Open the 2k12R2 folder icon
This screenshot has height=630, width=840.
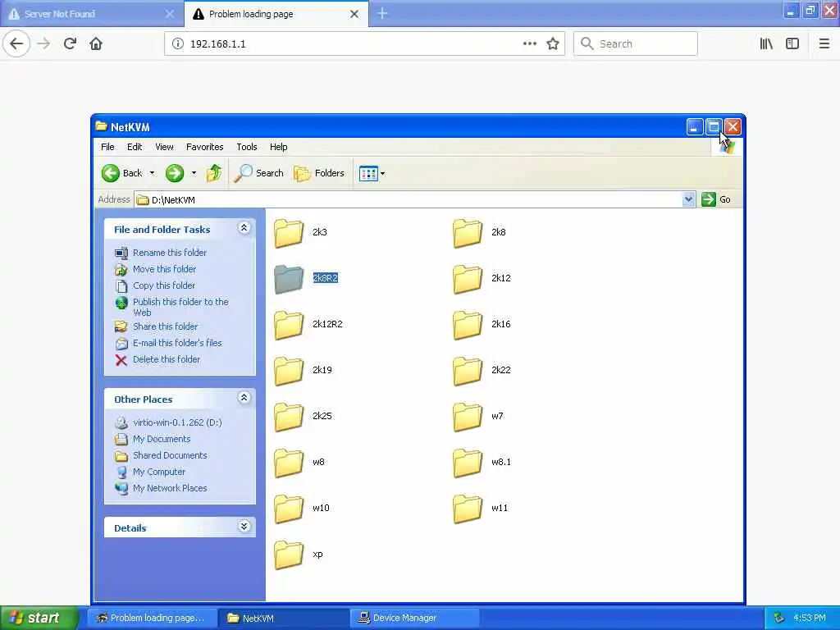[x=289, y=325]
